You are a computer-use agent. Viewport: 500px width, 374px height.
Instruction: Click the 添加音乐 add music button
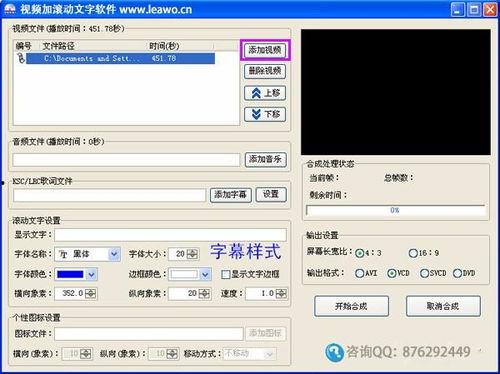point(266,159)
